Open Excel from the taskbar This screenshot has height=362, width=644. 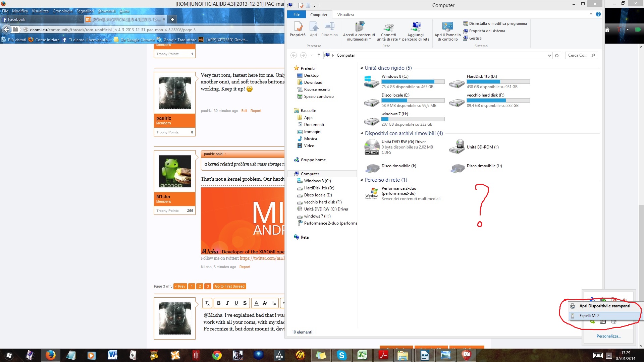(362, 355)
